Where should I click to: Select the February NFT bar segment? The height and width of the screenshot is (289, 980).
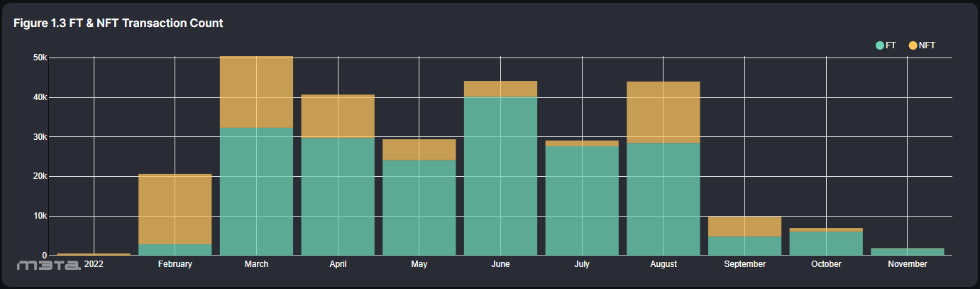(175, 209)
